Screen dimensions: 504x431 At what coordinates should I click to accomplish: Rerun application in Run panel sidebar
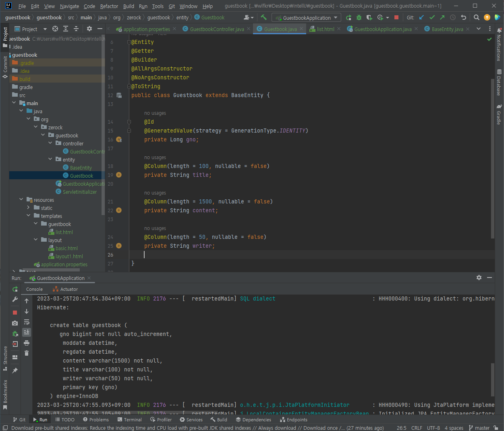[x=15, y=289]
